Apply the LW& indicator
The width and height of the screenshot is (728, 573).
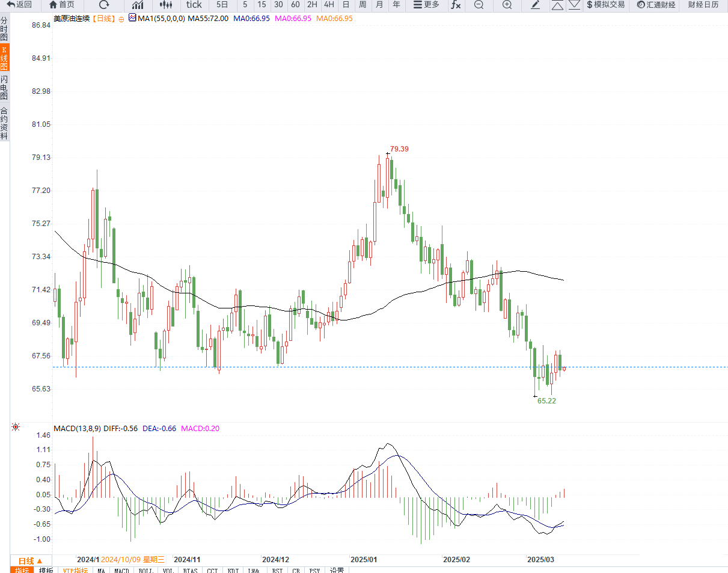(x=255, y=570)
